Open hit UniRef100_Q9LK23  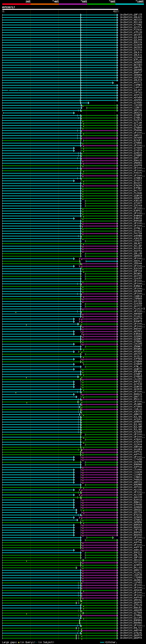(x=131, y=17)
